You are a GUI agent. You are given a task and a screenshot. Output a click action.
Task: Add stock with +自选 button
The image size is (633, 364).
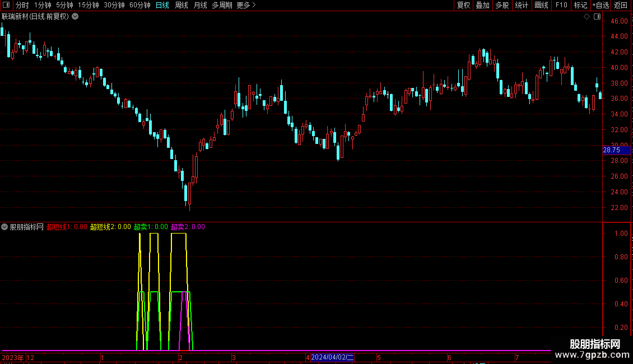pyautogui.click(x=601, y=5)
